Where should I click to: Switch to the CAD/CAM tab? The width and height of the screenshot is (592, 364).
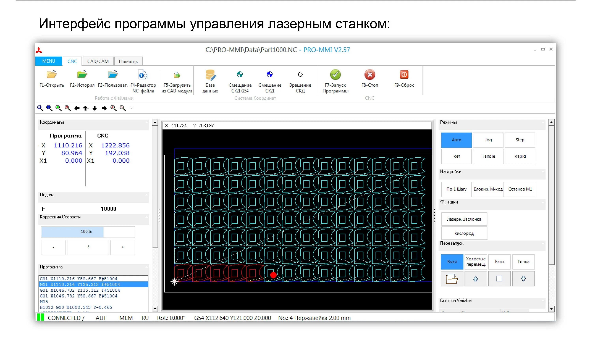[x=98, y=61]
